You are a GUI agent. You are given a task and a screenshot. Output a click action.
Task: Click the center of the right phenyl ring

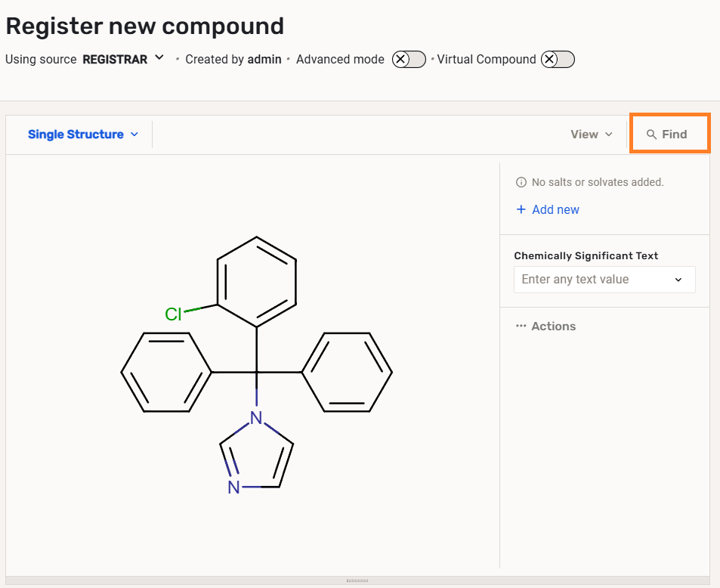(348, 373)
